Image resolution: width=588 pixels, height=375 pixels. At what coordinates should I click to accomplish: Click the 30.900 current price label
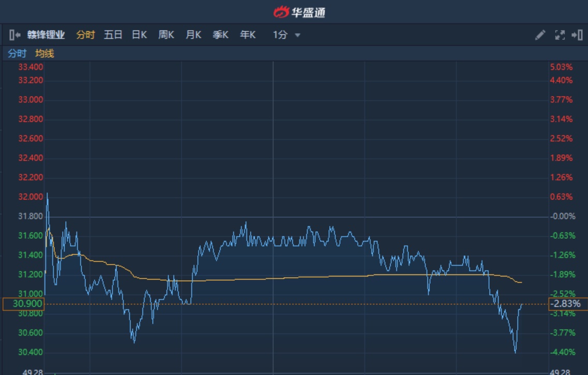(x=23, y=304)
